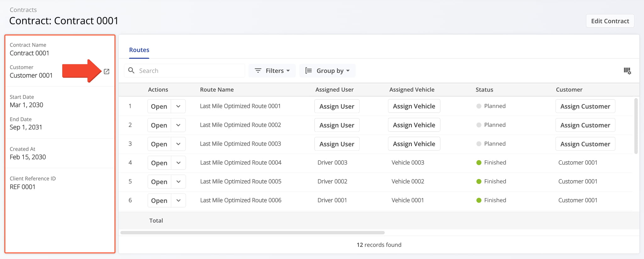
Task: Sort by the Status column header
Action: [x=484, y=90]
